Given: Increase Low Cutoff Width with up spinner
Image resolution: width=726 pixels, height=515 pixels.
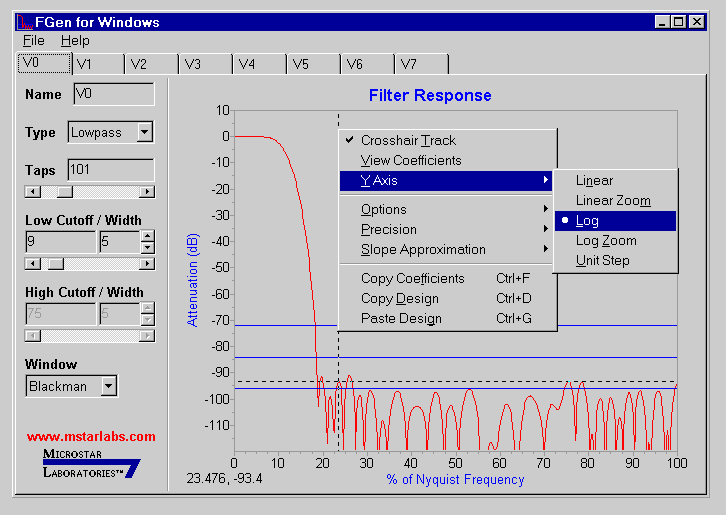Looking at the screenshot, I should point(148,236).
